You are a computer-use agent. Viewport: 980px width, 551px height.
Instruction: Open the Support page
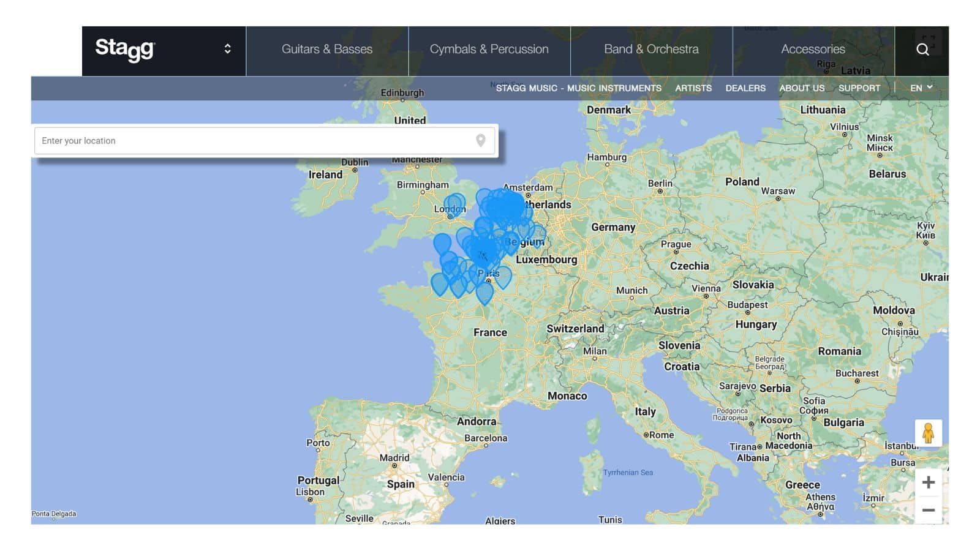coord(859,88)
